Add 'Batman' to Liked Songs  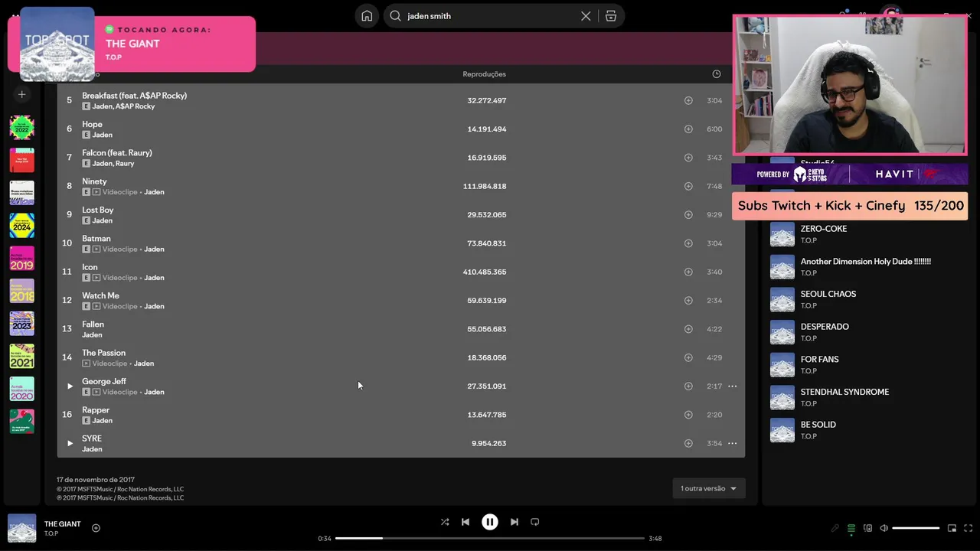688,243
